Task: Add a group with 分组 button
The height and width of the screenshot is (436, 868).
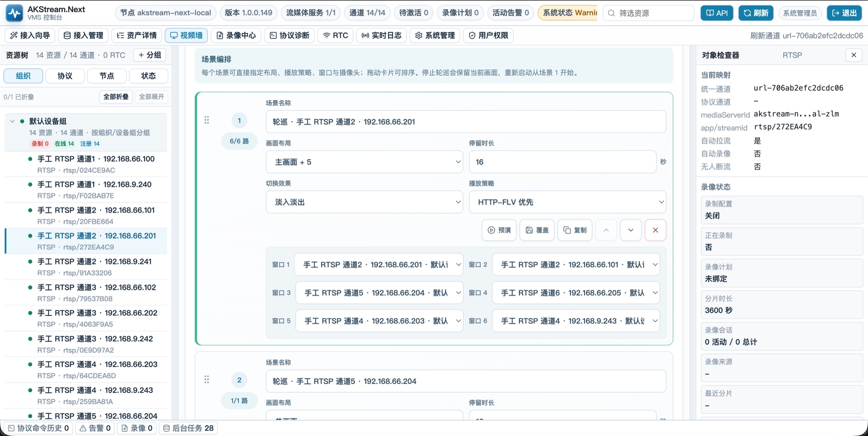Action: [150, 55]
